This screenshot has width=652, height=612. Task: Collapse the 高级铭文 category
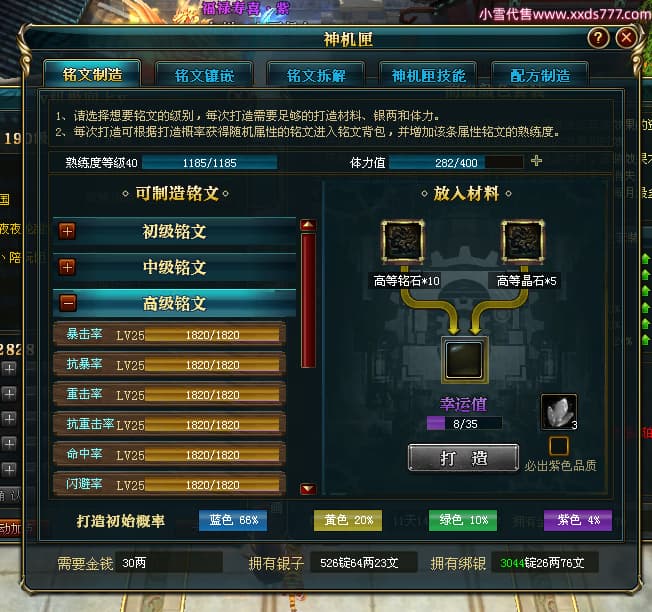(x=67, y=303)
